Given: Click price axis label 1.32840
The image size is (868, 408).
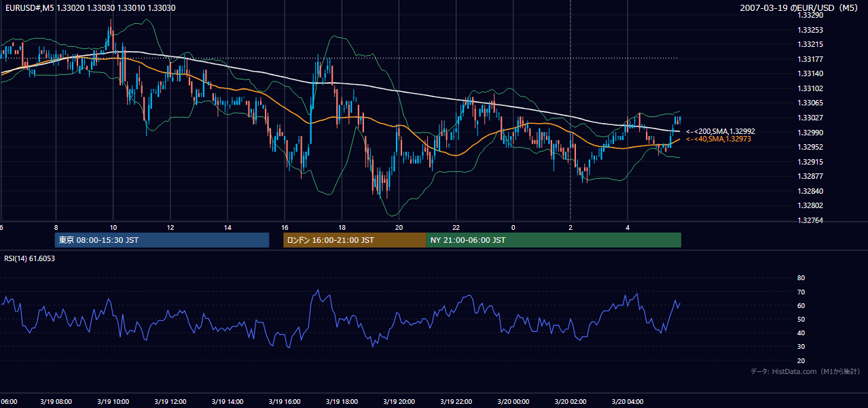Looking at the screenshot, I should pos(809,191).
